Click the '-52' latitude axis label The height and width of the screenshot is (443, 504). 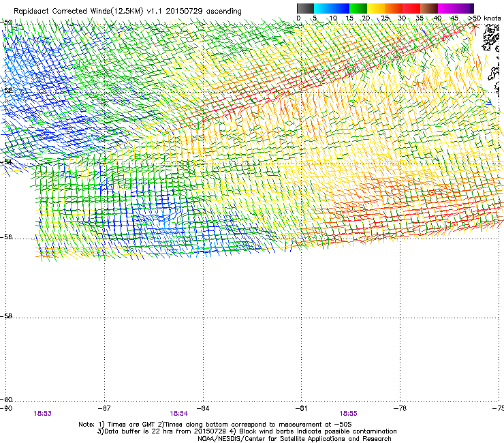click(x=6, y=90)
